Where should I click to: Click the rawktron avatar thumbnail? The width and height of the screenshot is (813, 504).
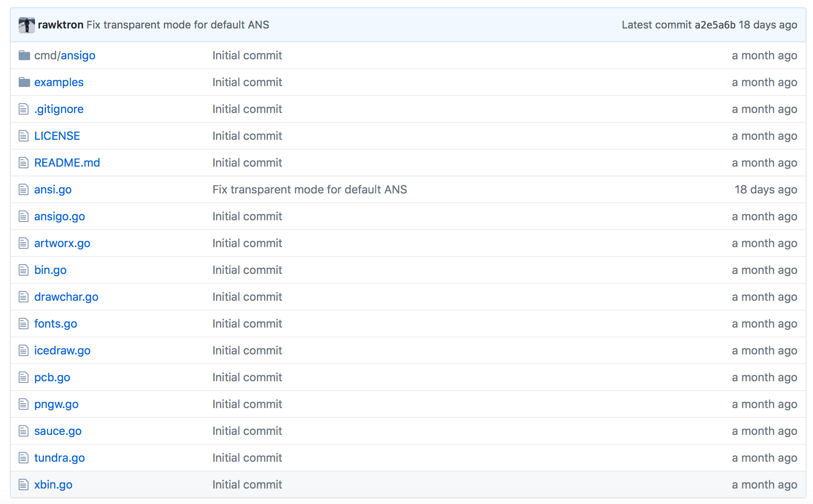(x=26, y=25)
